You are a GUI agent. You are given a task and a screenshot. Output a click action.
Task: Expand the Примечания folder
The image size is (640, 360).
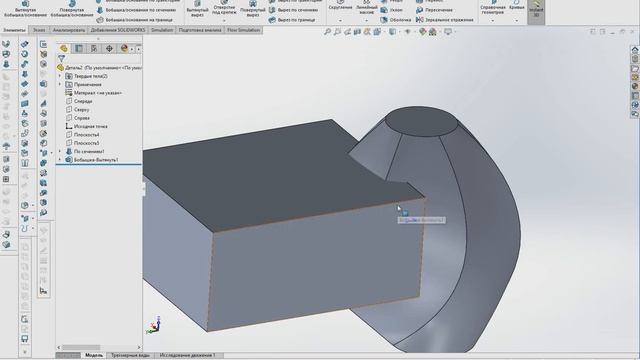60,84
